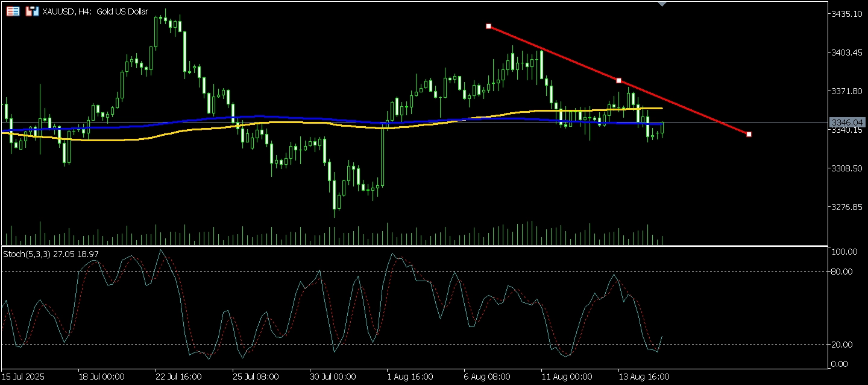This screenshot has width=868, height=385.
Task: Click the current price label 3346.04
Action: [848, 122]
